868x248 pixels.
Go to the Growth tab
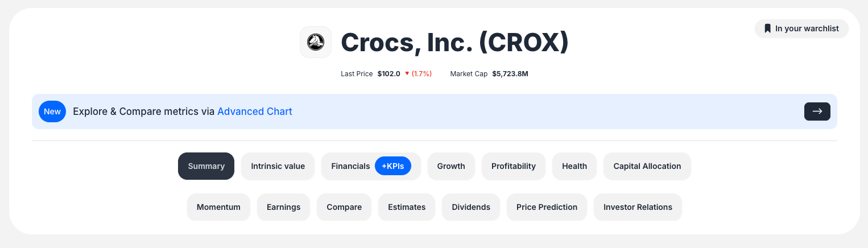pos(451,166)
